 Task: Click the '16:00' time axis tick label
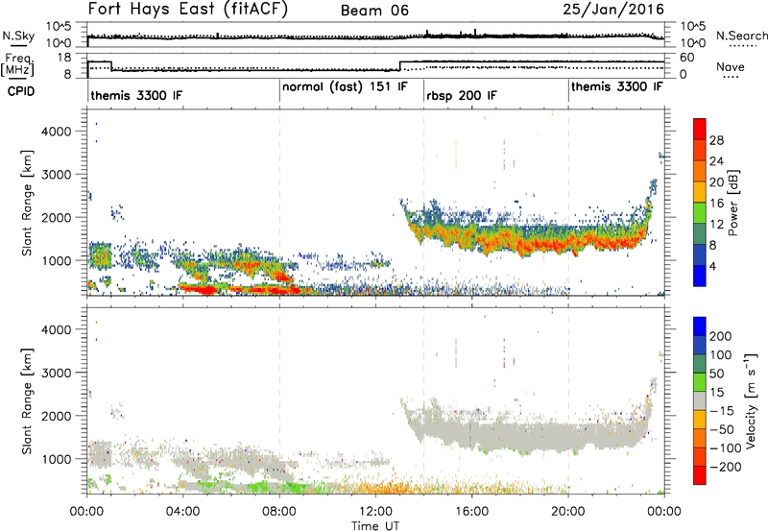[x=471, y=512]
